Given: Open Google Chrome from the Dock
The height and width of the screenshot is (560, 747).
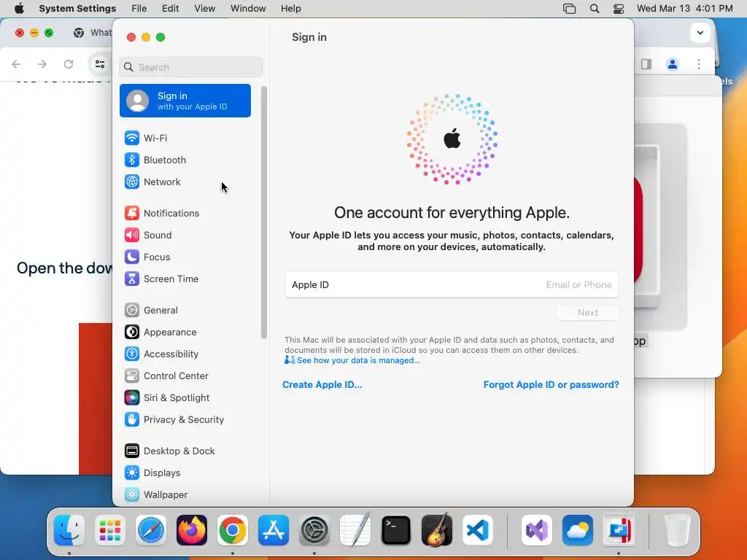Looking at the screenshot, I should coord(233,530).
